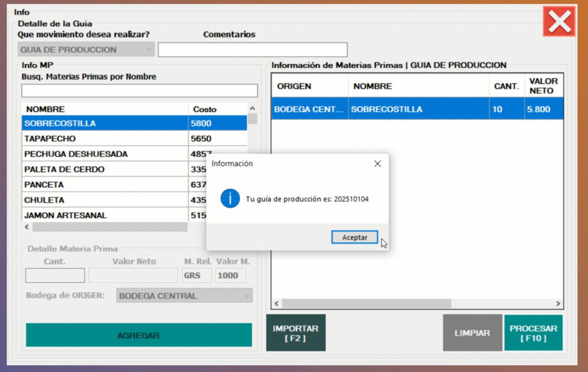The image size is (588, 372).
Task: Select PECHUGA DESHUESADA row
Action: click(105, 154)
